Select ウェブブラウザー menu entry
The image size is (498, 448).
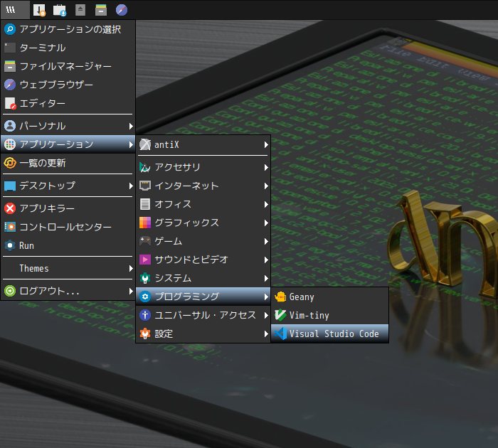tap(68, 85)
